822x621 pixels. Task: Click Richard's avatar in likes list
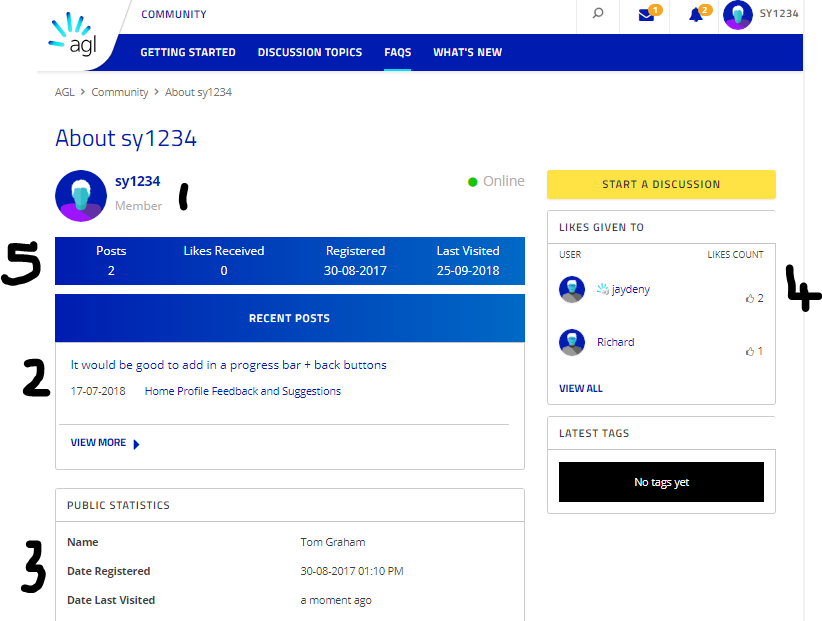[x=572, y=342]
